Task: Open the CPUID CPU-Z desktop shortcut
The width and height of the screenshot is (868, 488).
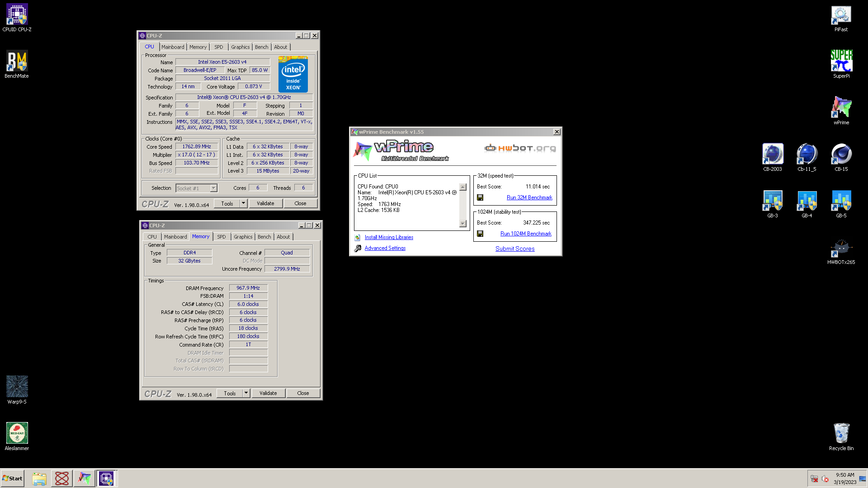Action: click(17, 18)
